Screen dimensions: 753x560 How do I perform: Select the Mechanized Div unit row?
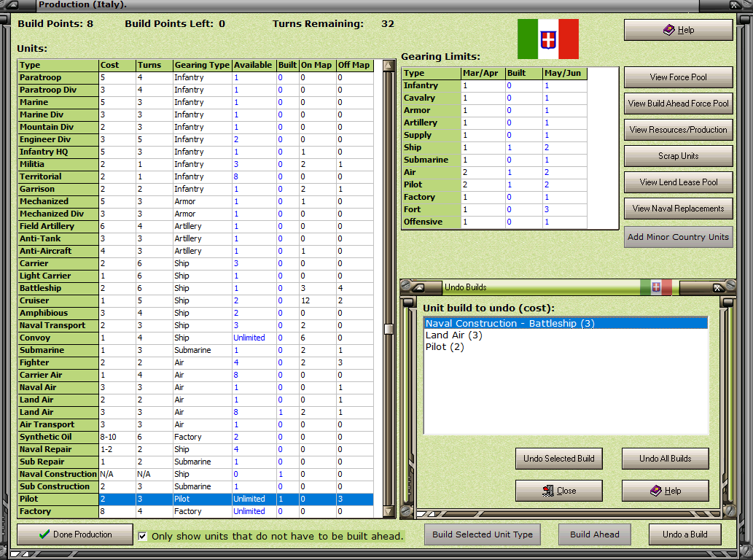coord(196,214)
